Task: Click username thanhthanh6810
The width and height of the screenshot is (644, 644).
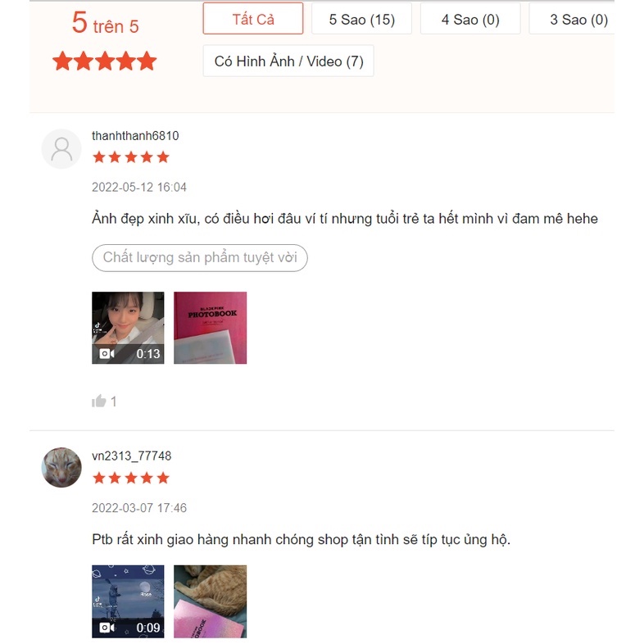Action: point(135,136)
